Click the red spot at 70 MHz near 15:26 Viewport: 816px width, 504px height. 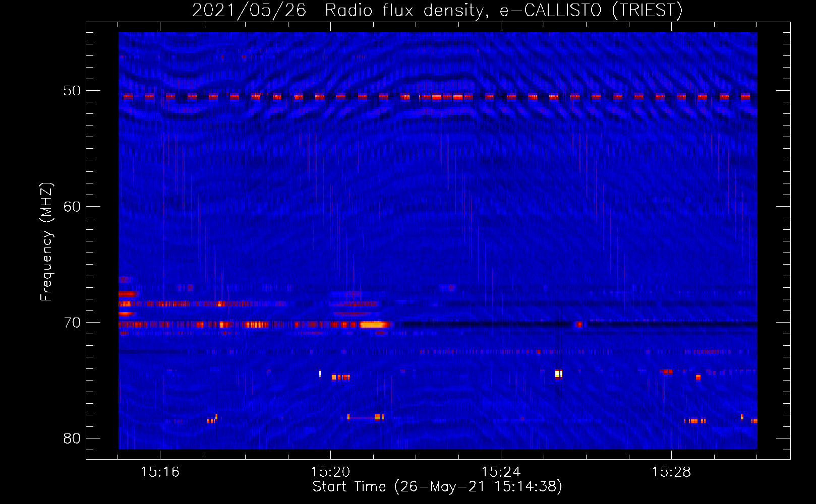579,325
